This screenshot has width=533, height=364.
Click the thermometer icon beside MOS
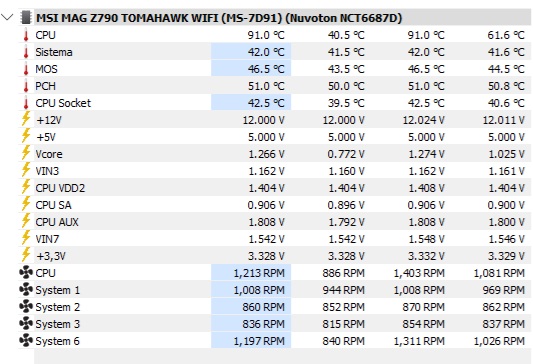(x=26, y=69)
